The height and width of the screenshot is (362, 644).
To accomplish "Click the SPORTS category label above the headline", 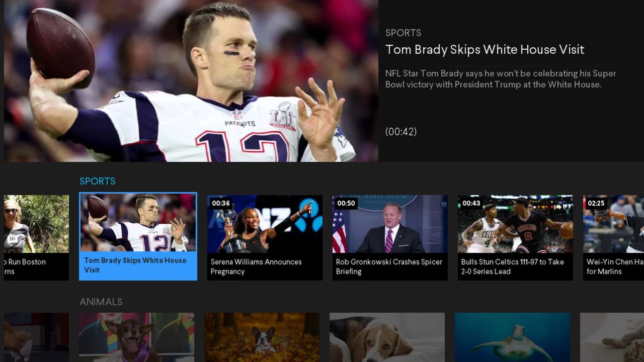I will [404, 33].
